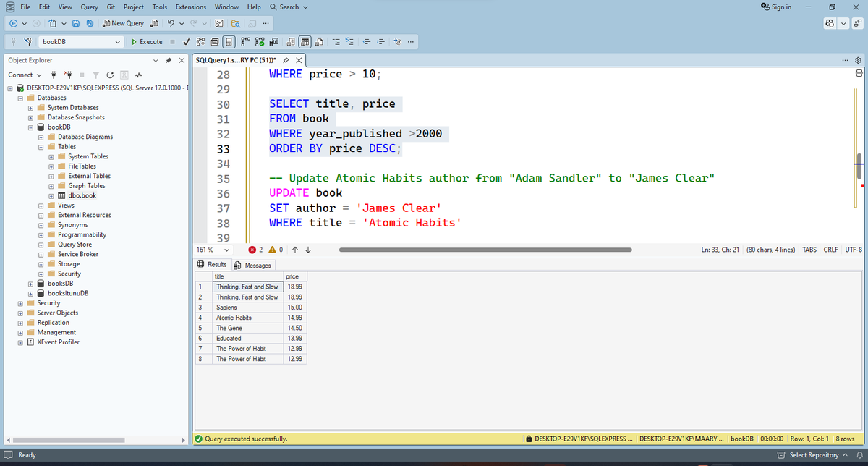Click the Save file icon
The image size is (868, 466).
click(x=75, y=23)
